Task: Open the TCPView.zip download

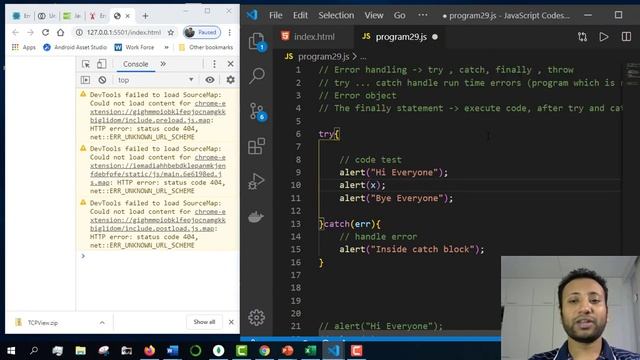Action: (x=43, y=322)
